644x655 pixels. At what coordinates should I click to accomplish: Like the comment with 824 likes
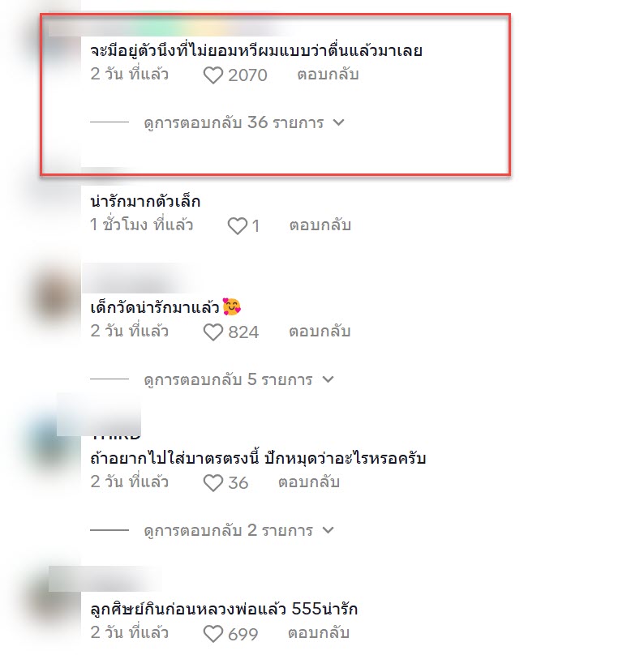(213, 332)
